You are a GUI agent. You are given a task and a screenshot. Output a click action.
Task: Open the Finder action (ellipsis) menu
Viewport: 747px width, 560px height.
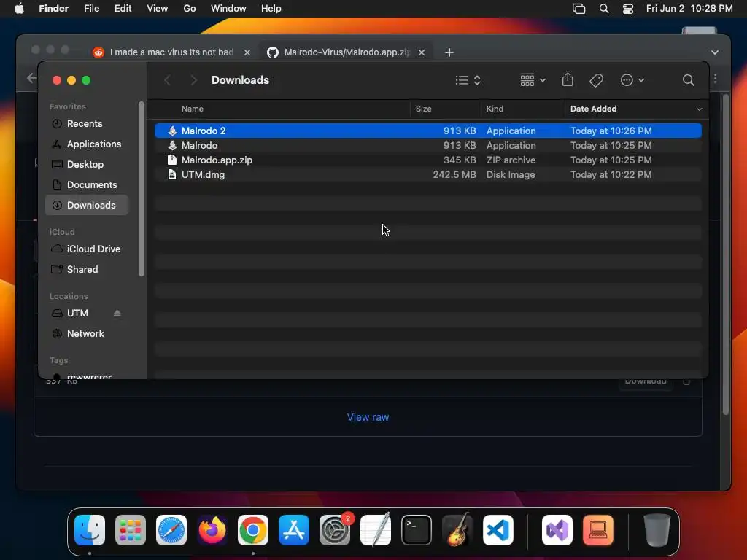[x=632, y=80]
